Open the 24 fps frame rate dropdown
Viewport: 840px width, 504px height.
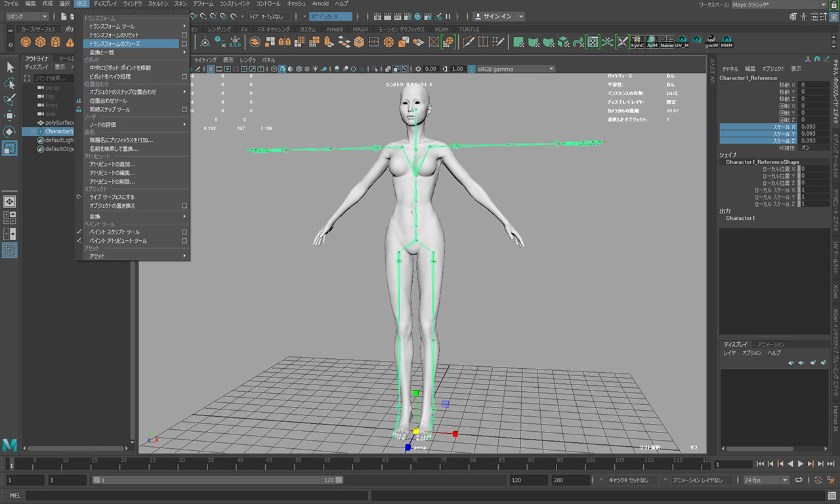tap(765, 480)
